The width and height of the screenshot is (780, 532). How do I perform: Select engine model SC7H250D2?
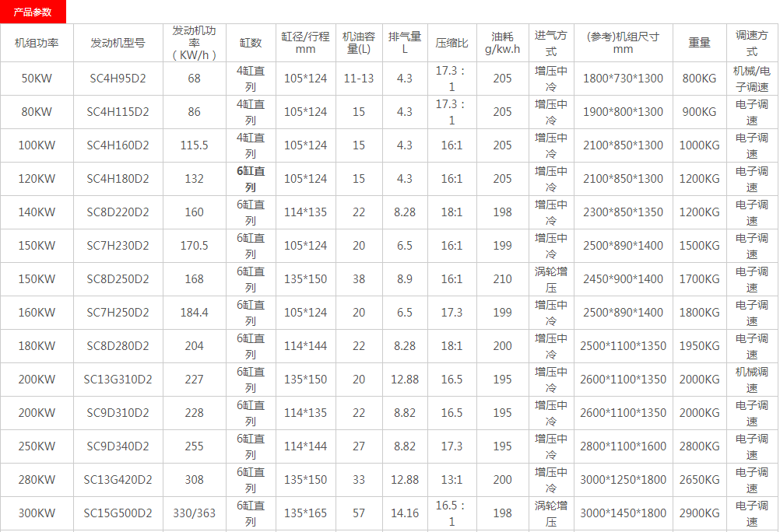(x=118, y=312)
